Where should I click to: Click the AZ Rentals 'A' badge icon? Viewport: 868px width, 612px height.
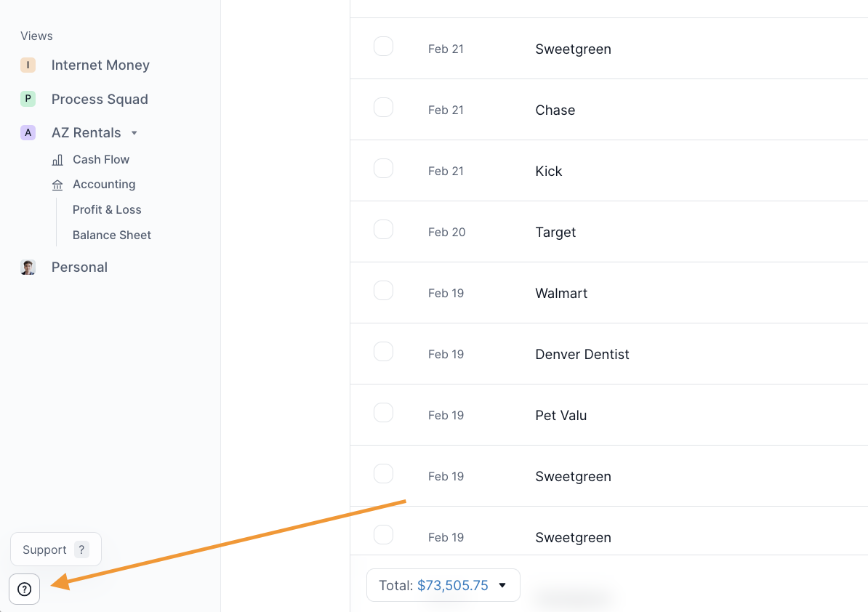(28, 133)
